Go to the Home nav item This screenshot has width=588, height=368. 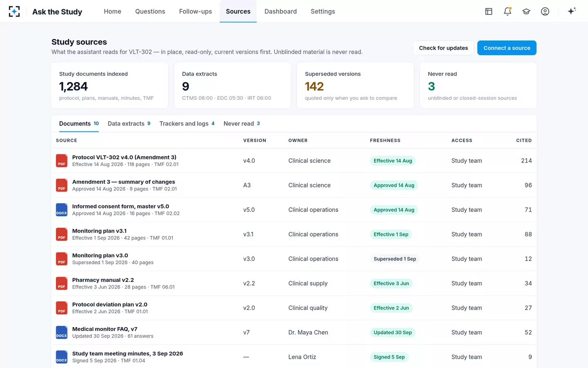112,11
